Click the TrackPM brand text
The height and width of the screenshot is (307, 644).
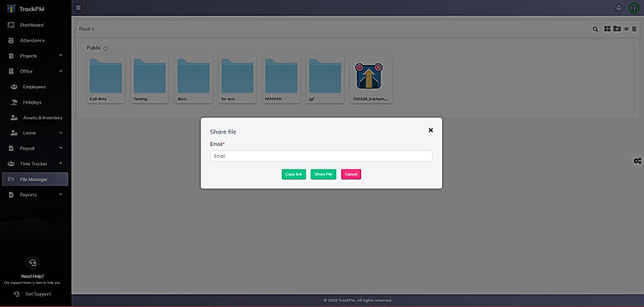pos(32,9)
